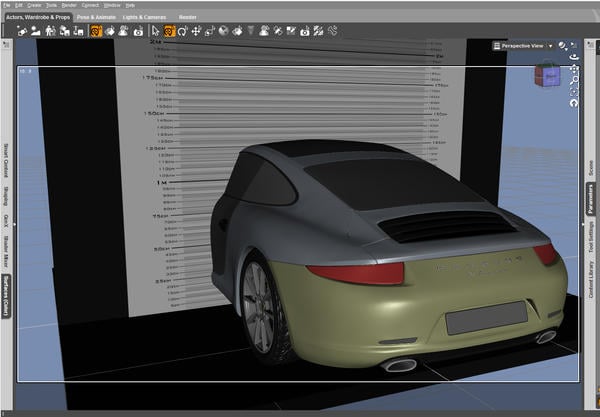The height and width of the screenshot is (417, 600).
Task: Open the Parameters side tab on right
Action: point(590,199)
